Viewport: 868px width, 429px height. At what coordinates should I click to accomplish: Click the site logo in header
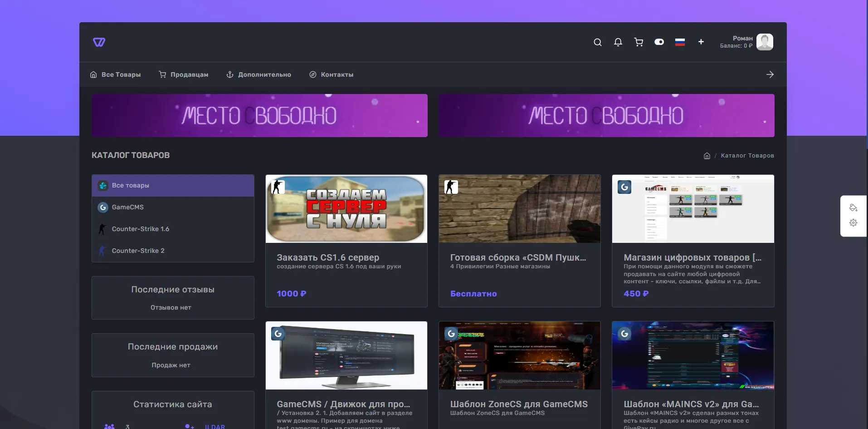click(x=99, y=42)
